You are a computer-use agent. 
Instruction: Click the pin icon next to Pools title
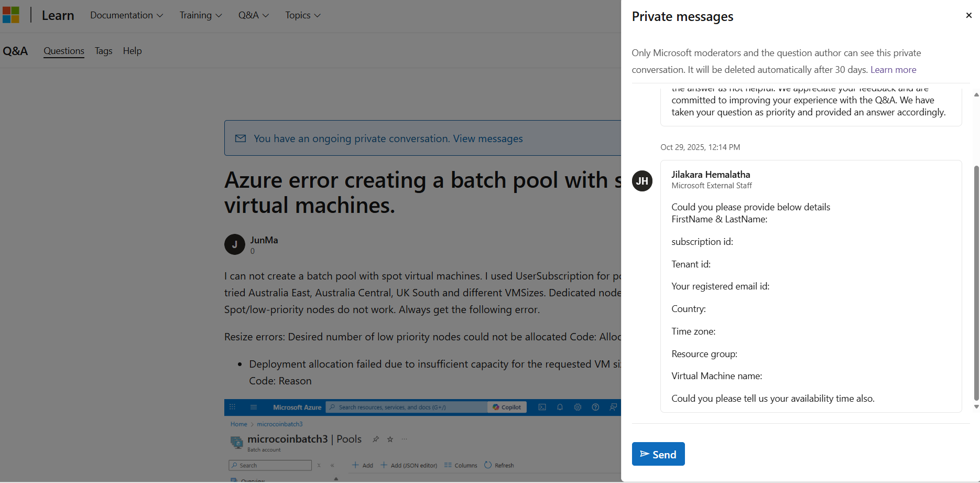coord(376,439)
